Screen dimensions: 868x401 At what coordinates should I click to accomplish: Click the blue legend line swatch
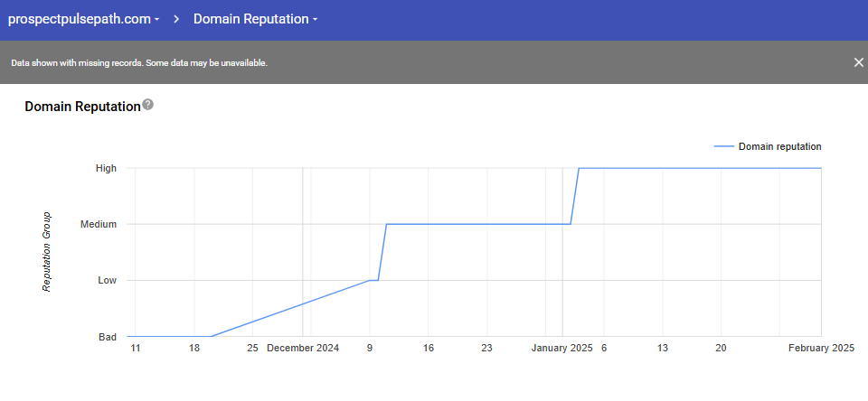click(x=723, y=146)
